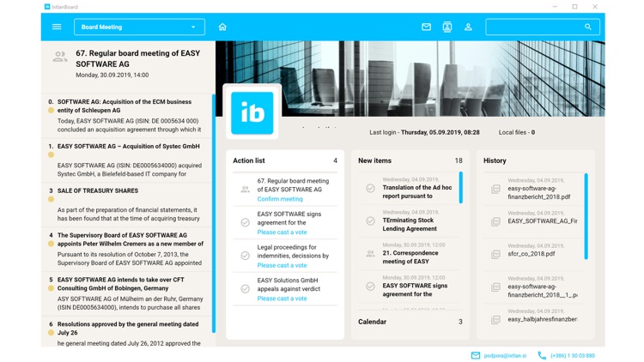Go to home screen via house icon
The width and height of the screenshot is (644, 362).
pyautogui.click(x=222, y=27)
